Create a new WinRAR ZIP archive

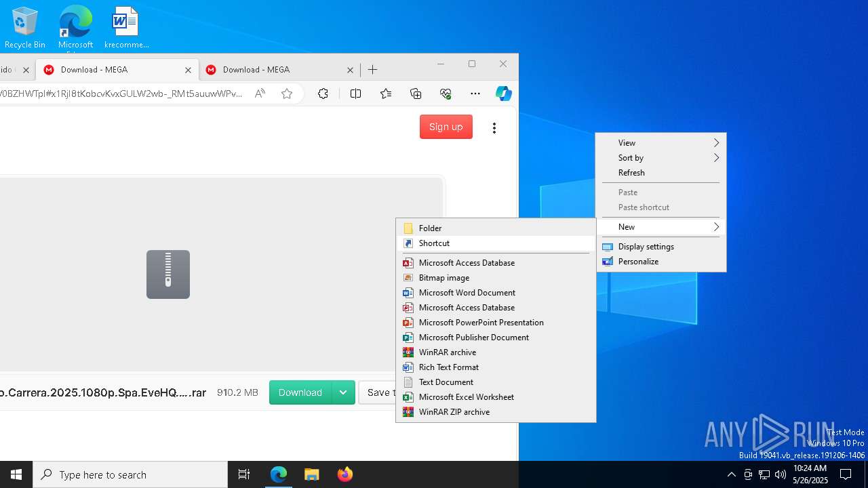coord(496,411)
